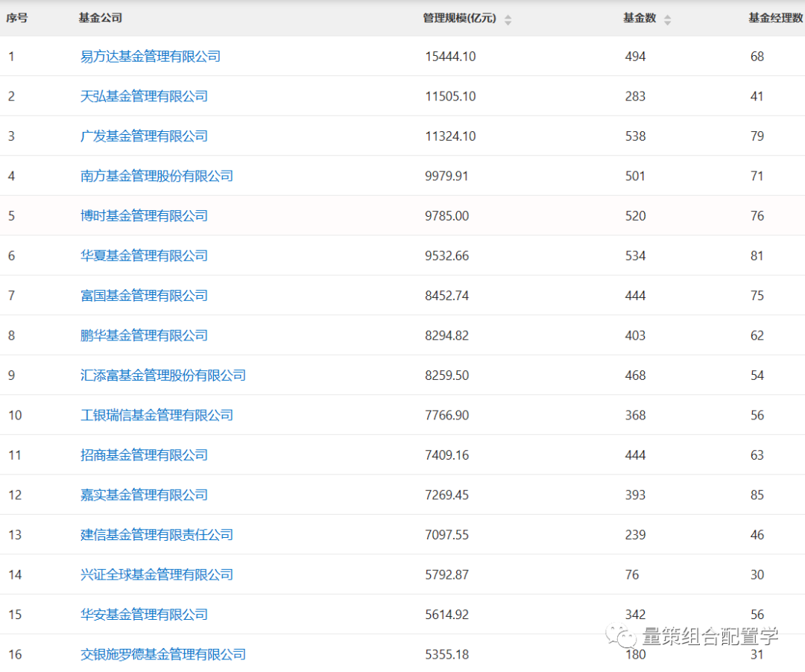The height and width of the screenshot is (672, 805).
Task: Select the scale value 5614.92
Action: point(446,615)
